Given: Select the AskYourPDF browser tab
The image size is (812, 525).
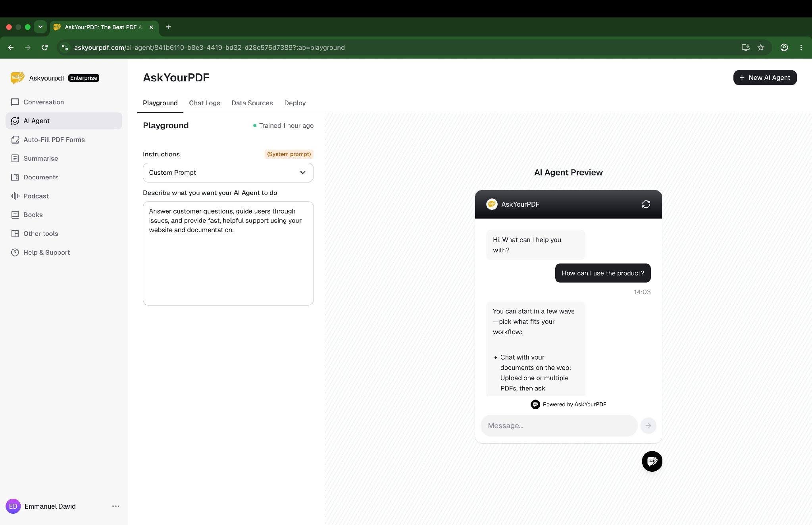Looking at the screenshot, I should coord(104,27).
